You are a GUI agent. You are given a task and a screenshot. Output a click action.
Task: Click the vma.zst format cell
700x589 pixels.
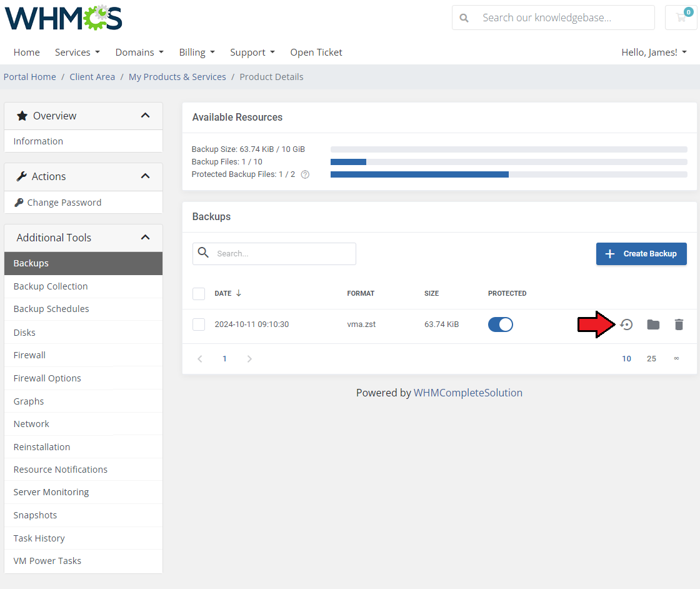[361, 324]
